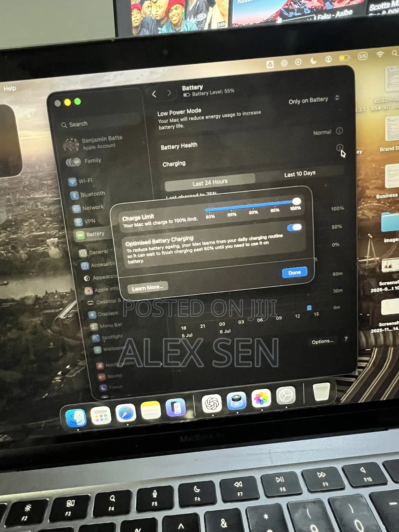Switch to Last 24 Hours tab
Viewport: 399px width, 532px height.
[x=210, y=182]
